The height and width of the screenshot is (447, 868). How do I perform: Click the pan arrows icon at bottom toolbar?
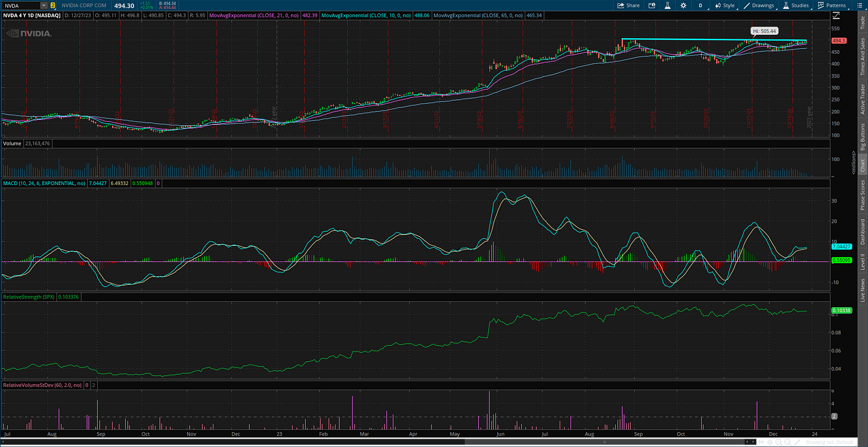click(x=761, y=442)
